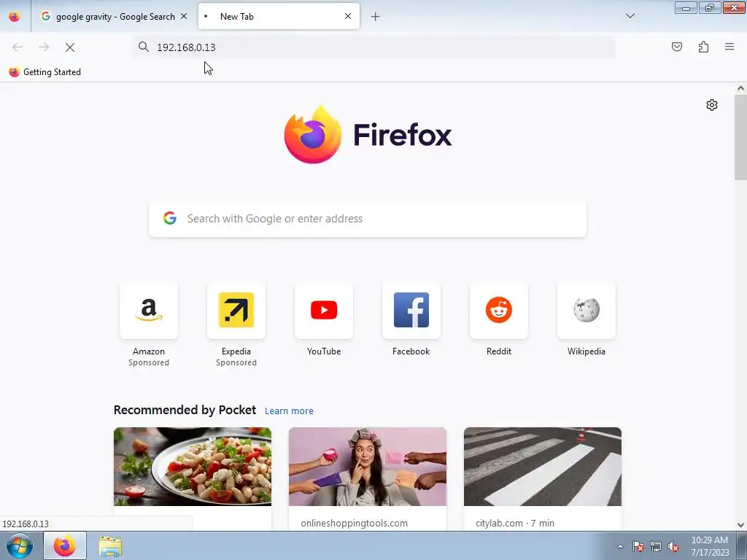Open the Windows Start button
Viewport: 747px width, 560px height.
point(20,545)
